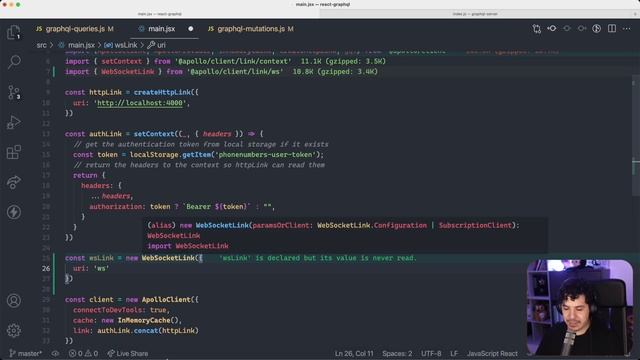Screen dimensions: 640x360
Task: Switch to main.jsx — react-graphql window tab
Action: pyautogui.click(x=160, y=14)
